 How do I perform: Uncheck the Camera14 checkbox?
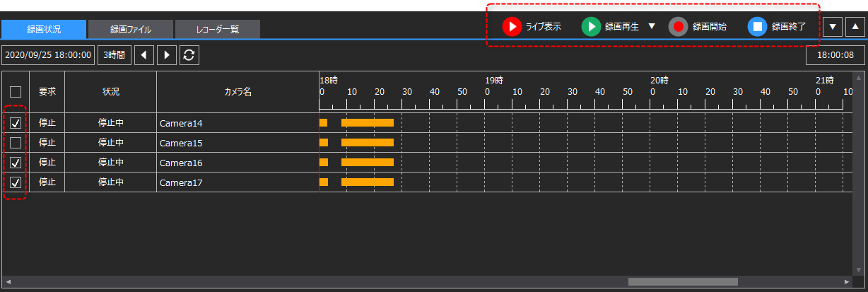[x=16, y=123]
